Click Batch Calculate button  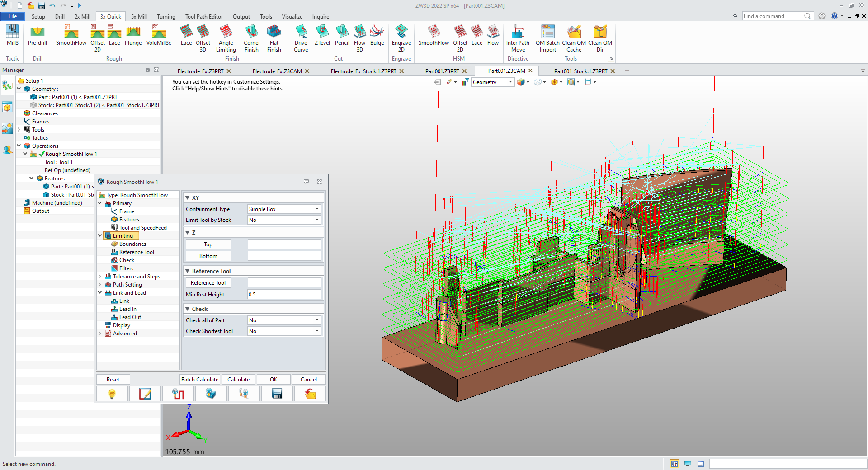point(200,380)
